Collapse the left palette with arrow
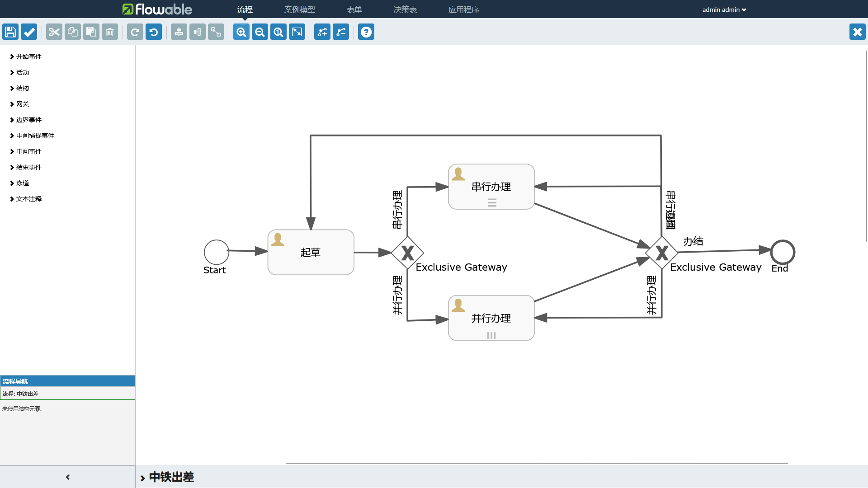Image resolution: width=868 pixels, height=488 pixels. pyautogui.click(x=68, y=477)
